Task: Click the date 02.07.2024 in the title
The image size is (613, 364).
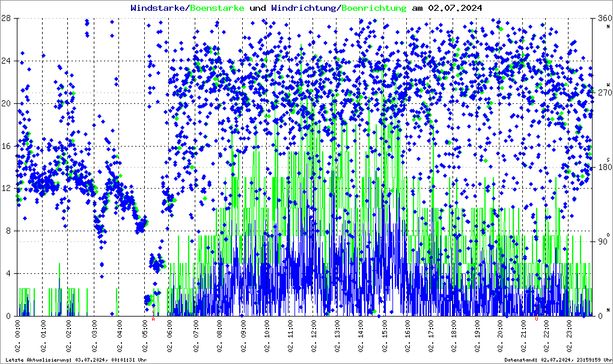Action: [455, 8]
